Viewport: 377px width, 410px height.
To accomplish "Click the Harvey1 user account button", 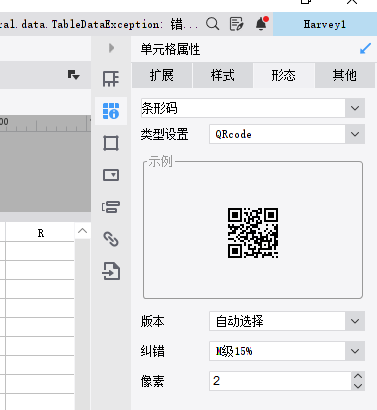I will click(x=325, y=24).
